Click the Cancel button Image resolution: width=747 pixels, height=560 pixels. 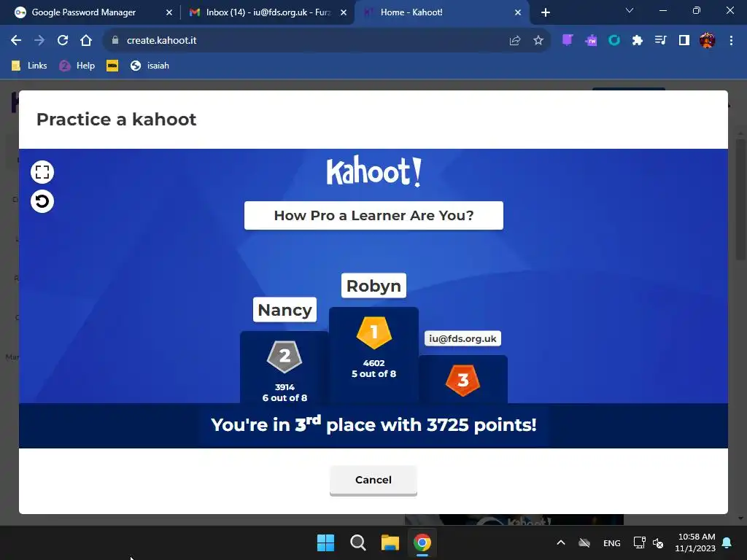pyautogui.click(x=373, y=480)
